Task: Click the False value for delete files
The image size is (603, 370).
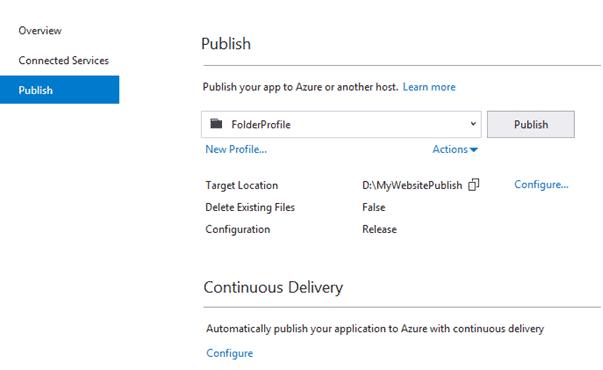Action: (373, 207)
